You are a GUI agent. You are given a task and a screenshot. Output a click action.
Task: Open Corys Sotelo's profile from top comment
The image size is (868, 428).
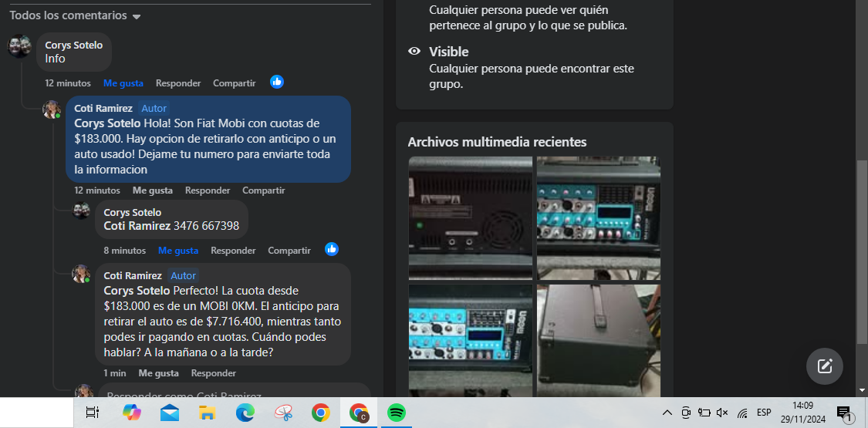click(73, 45)
